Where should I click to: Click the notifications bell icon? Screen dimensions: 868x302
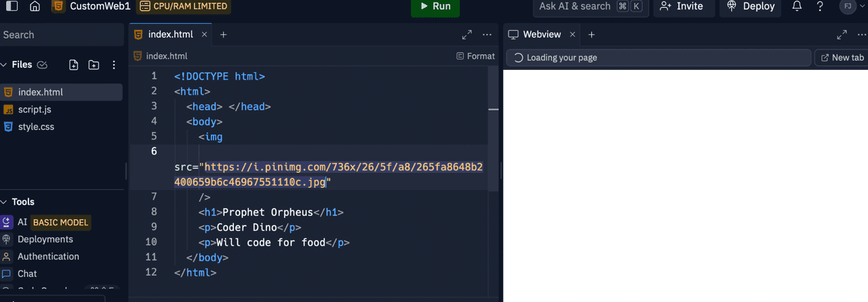[x=797, y=6]
